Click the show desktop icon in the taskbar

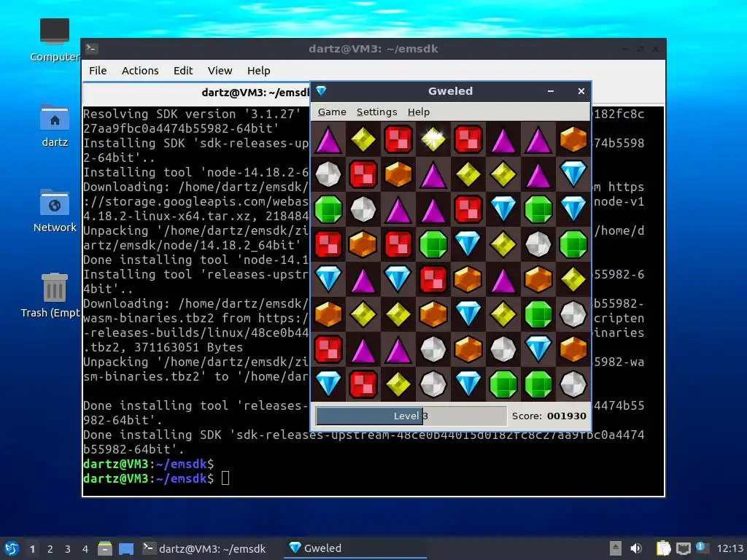[x=126, y=548]
